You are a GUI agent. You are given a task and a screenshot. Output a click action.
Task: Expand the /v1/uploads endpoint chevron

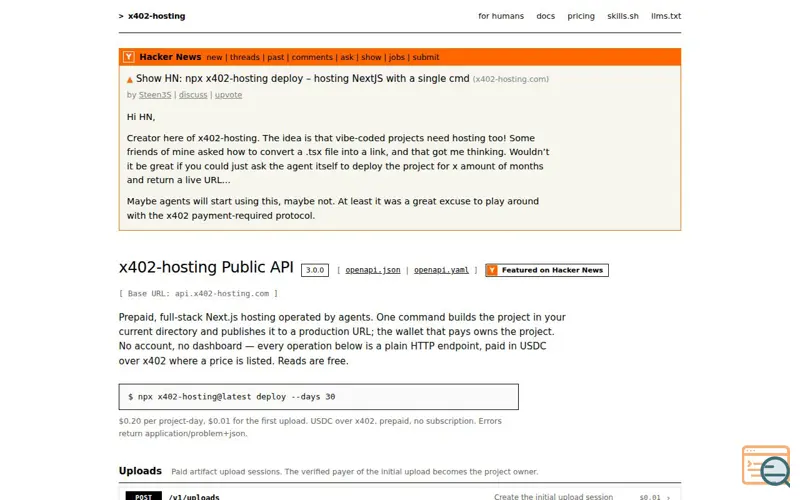click(x=669, y=497)
